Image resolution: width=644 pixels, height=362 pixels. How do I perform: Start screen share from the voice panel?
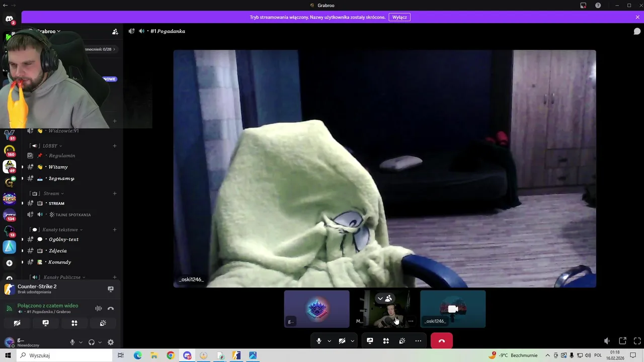[46, 323]
